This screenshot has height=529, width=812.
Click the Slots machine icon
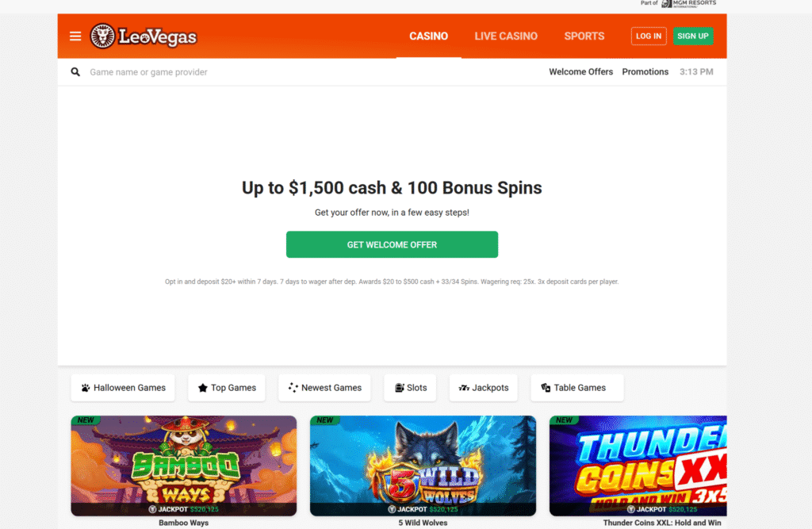(x=400, y=388)
